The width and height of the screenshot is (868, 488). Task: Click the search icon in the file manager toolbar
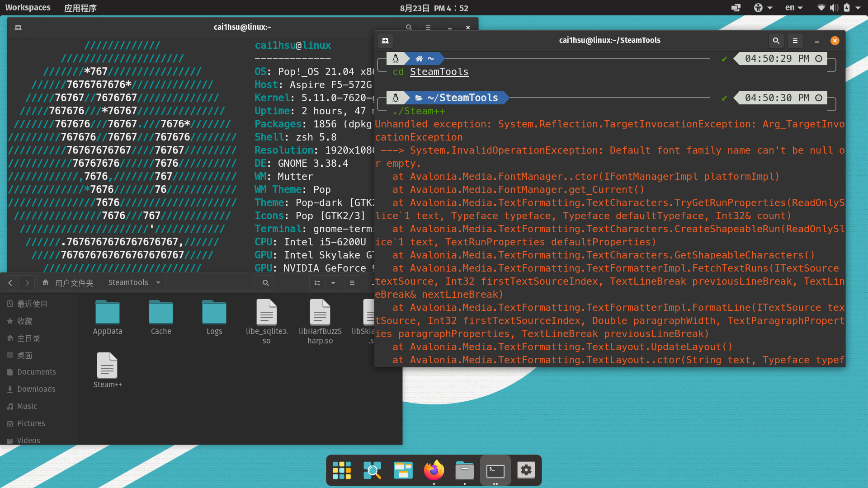point(266,283)
